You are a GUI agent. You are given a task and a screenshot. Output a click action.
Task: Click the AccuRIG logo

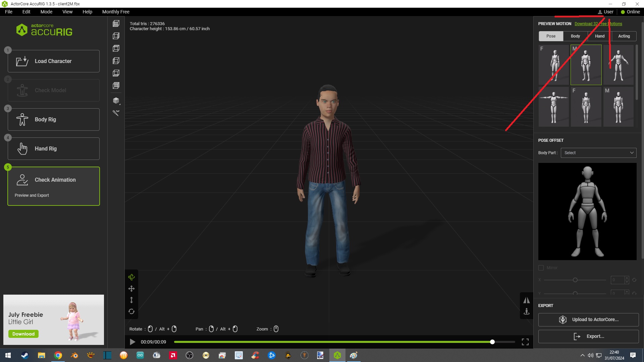[44, 30]
